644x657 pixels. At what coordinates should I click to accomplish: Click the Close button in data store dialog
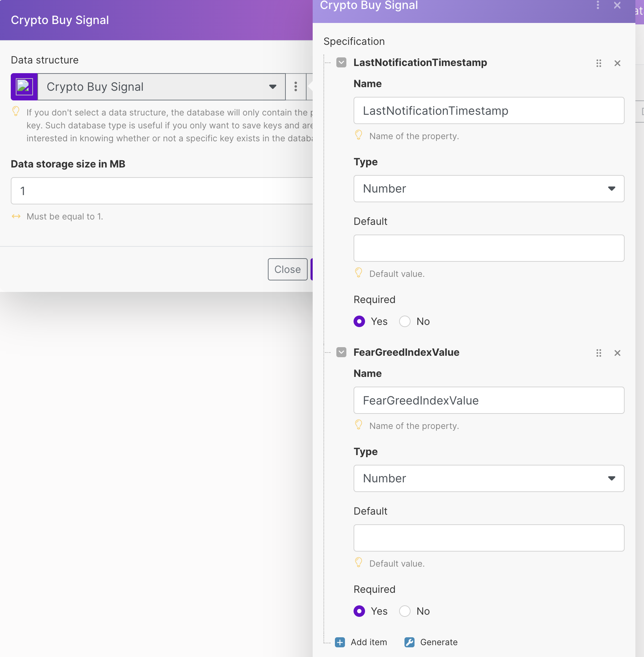tap(288, 269)
